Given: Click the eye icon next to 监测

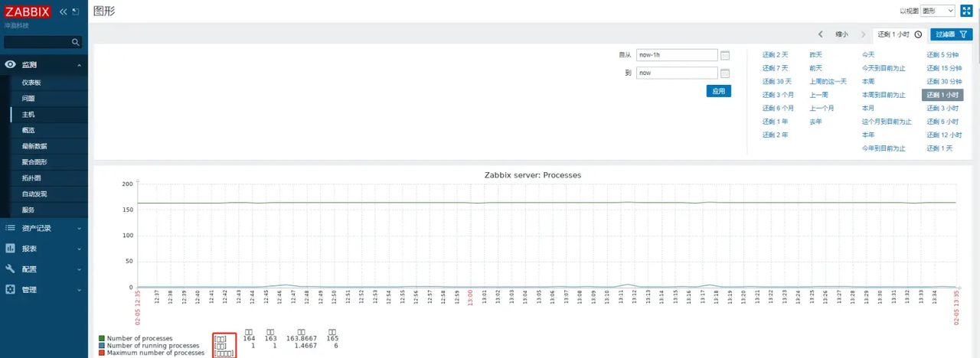Looking at the screenshot, I should click(11, 65).
